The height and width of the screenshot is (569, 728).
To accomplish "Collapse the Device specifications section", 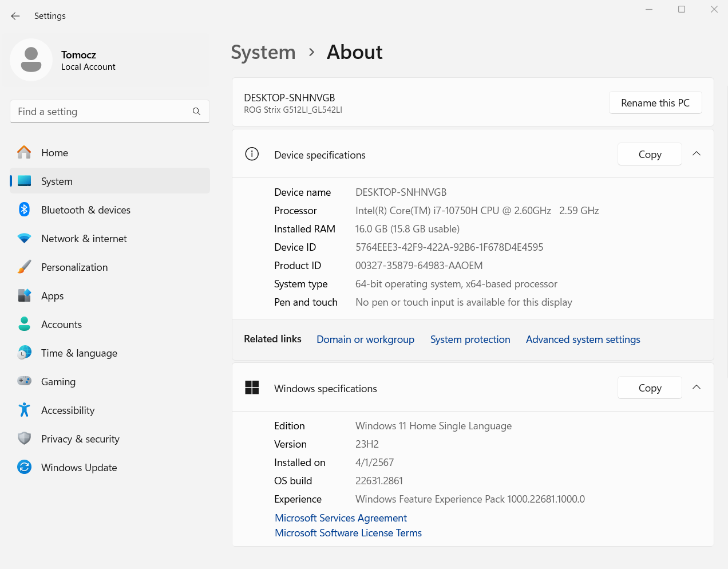I will [x=697, y=153].
